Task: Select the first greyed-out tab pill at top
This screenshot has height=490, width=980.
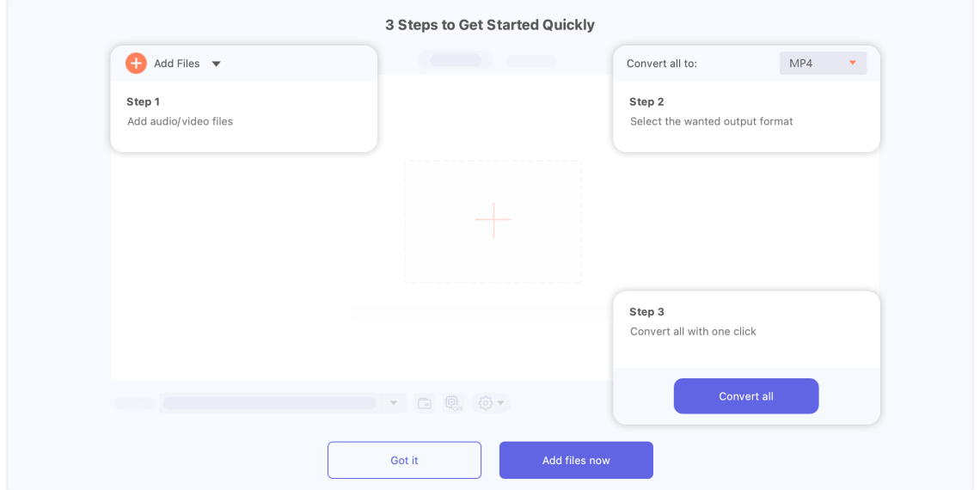Action: click(456, 60)
